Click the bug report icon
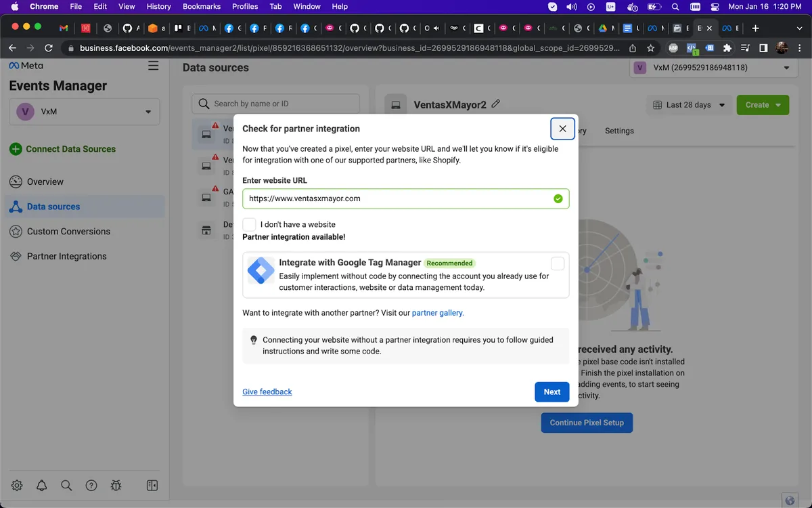812x508 pixels. [116, 485]
